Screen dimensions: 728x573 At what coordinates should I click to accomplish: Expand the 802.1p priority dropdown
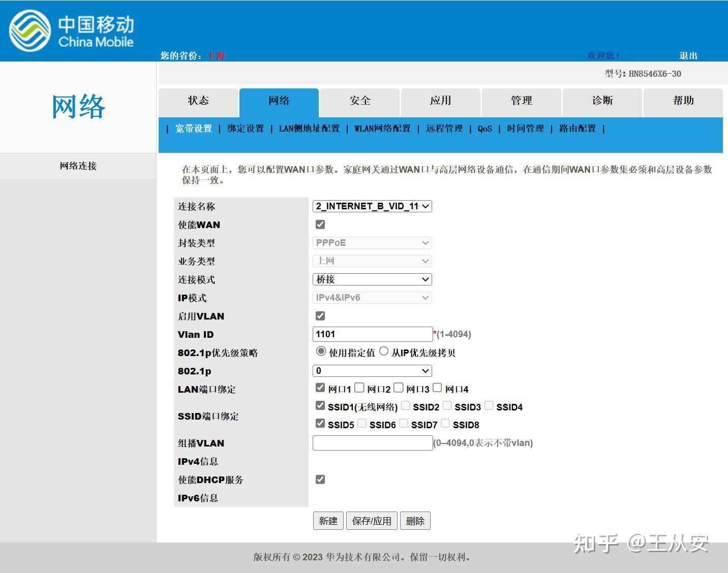372,371
